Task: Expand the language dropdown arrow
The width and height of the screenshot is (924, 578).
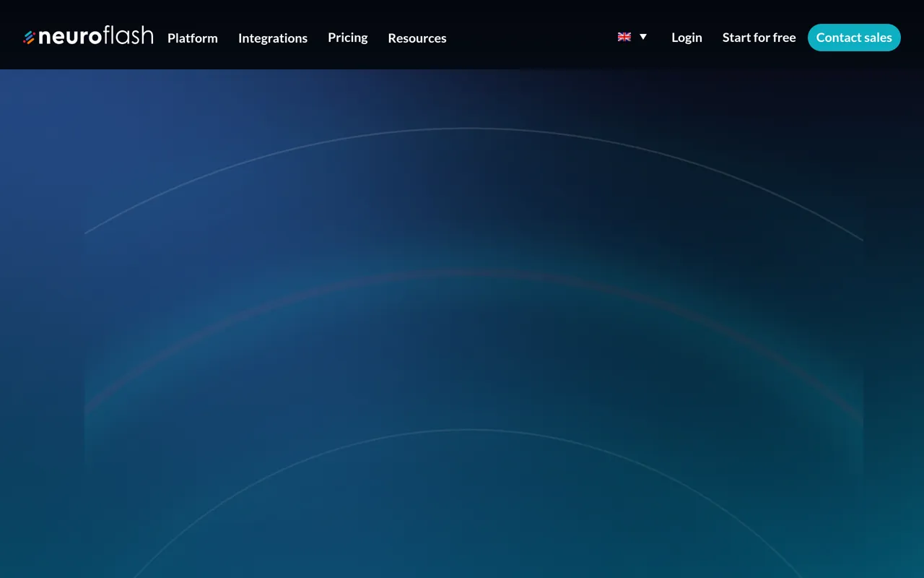Action: click(643, 37)
